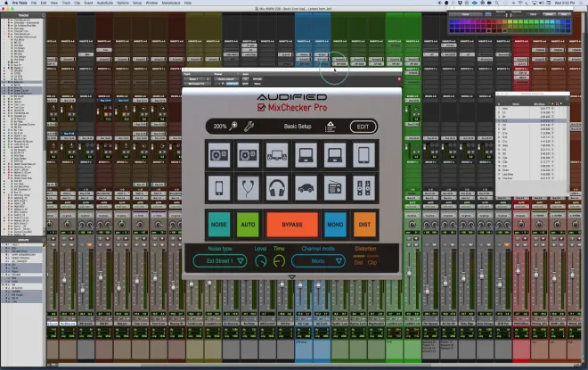Click the MixChecker Pro checkbox logo
The height and width of the screenshot is (370, 588).
click(261, 108)
